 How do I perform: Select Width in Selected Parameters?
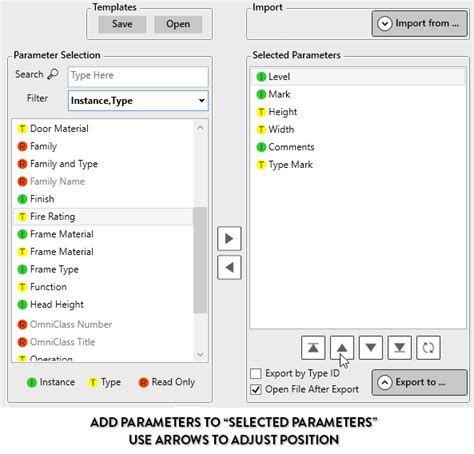[x=358, y=130]
